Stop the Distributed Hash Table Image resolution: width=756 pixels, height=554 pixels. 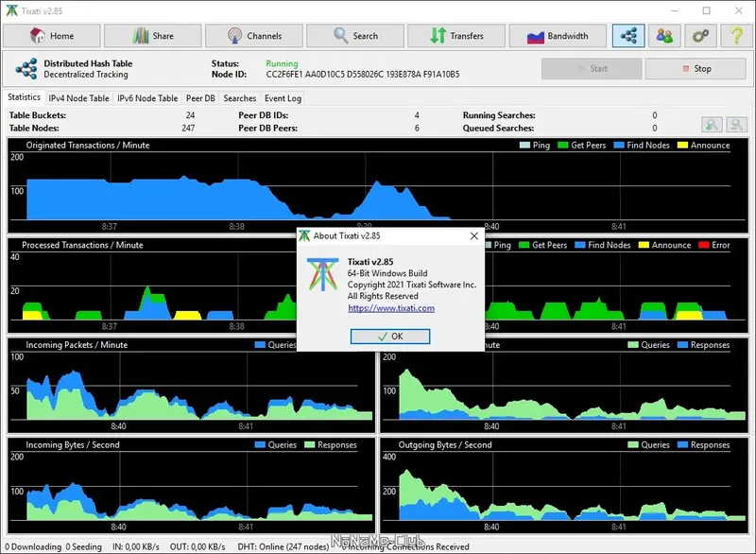(x=696, y=69)
